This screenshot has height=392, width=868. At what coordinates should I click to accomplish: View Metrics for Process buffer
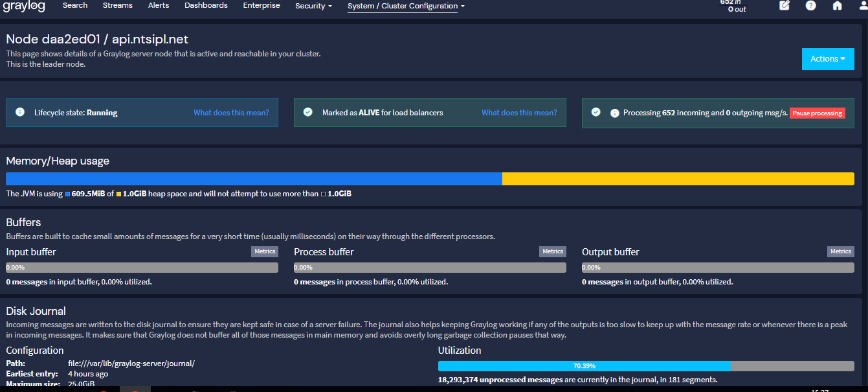point(553,251)
